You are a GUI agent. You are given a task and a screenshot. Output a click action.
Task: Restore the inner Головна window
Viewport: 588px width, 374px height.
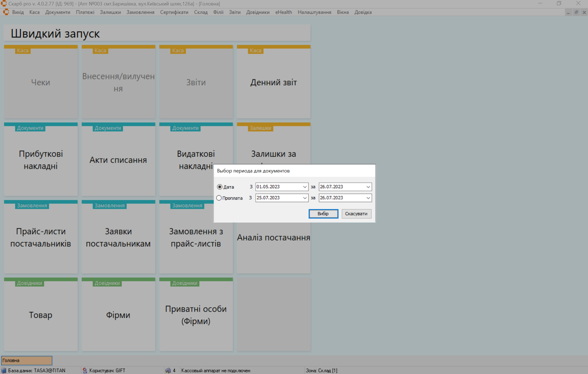click(x=576, y=13)
